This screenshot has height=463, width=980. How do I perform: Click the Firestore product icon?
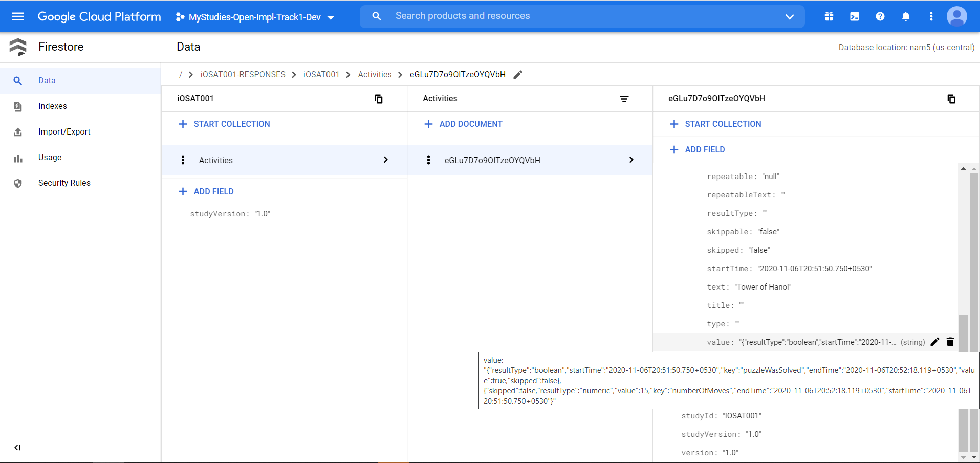click(x=18, y=47)
